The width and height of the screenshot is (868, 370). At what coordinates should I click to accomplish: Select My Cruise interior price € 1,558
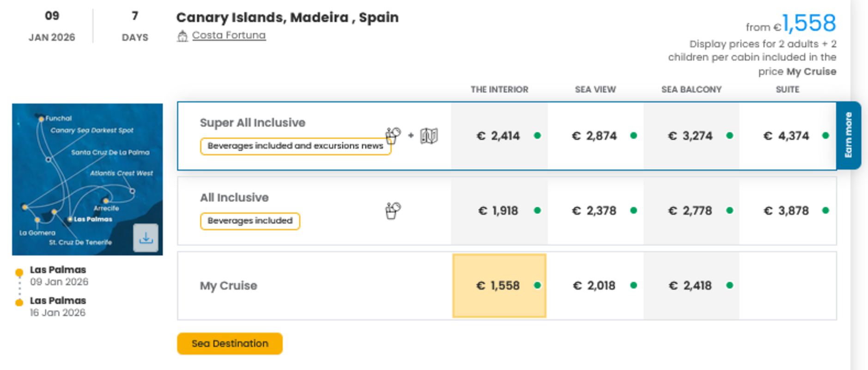pyautogui.click(x=499, y=285)
